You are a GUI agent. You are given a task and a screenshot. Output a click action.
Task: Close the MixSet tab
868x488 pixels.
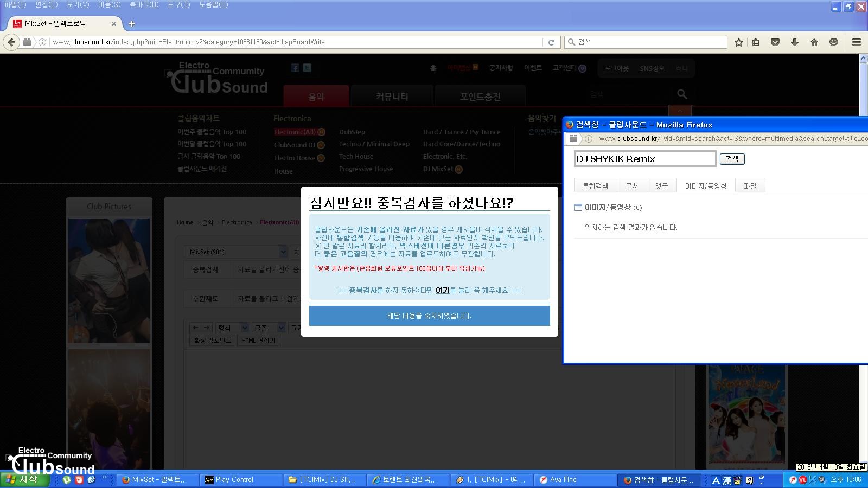point(113,24)
